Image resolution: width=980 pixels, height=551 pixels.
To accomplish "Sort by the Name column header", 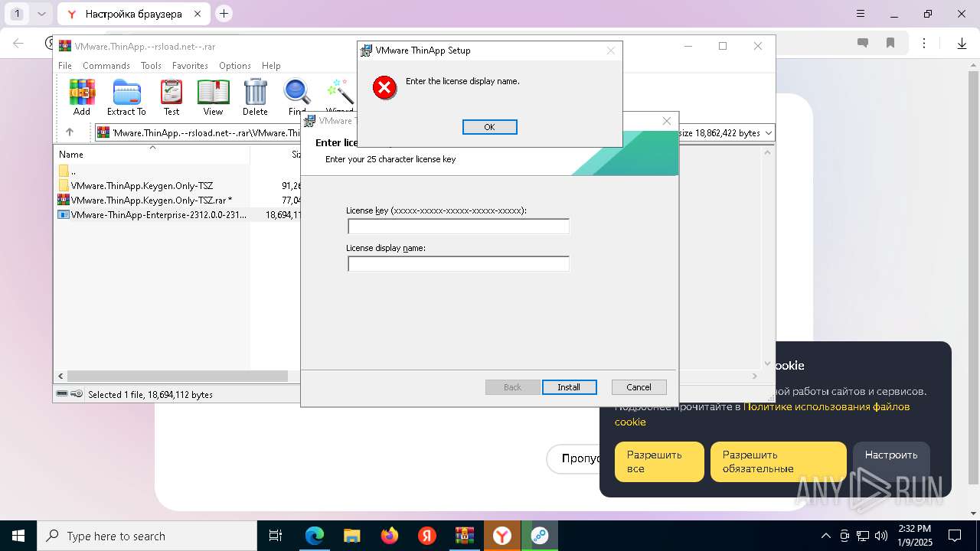I will pos(152,154).
